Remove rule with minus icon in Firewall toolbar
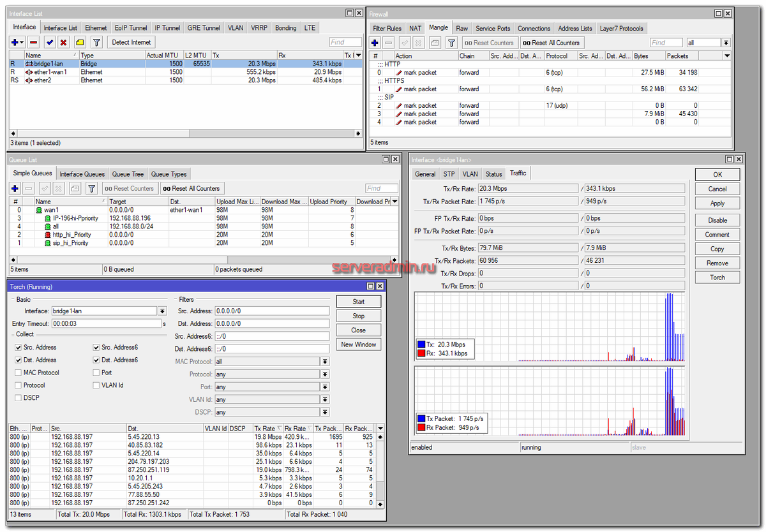 coord(389,43)
